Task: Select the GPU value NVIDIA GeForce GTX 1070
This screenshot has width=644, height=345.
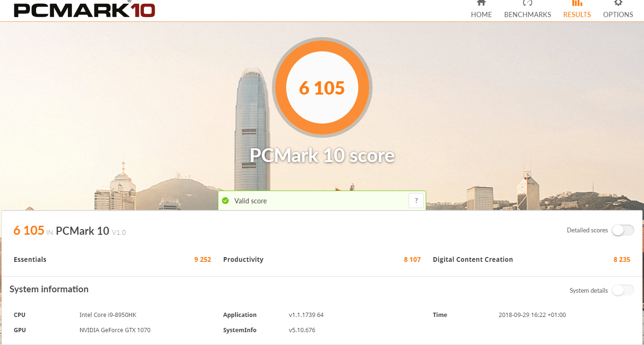Action: pyautogui.click(x=115, y=330)
